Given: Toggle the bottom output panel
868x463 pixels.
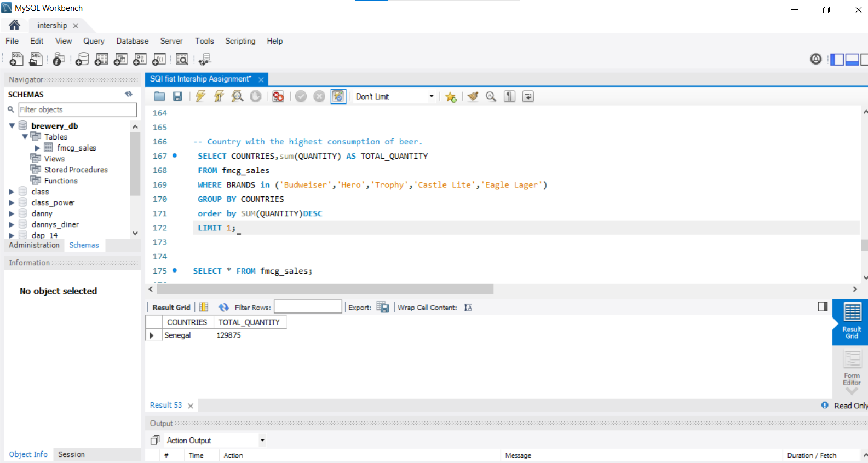Looking at the screenshot, I should click(x=852, y=59).
